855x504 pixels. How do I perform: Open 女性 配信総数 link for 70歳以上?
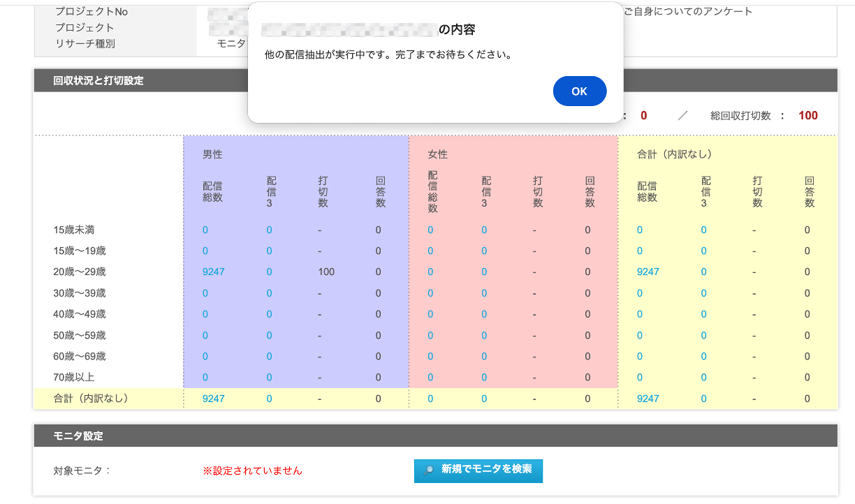click(430, 378)
